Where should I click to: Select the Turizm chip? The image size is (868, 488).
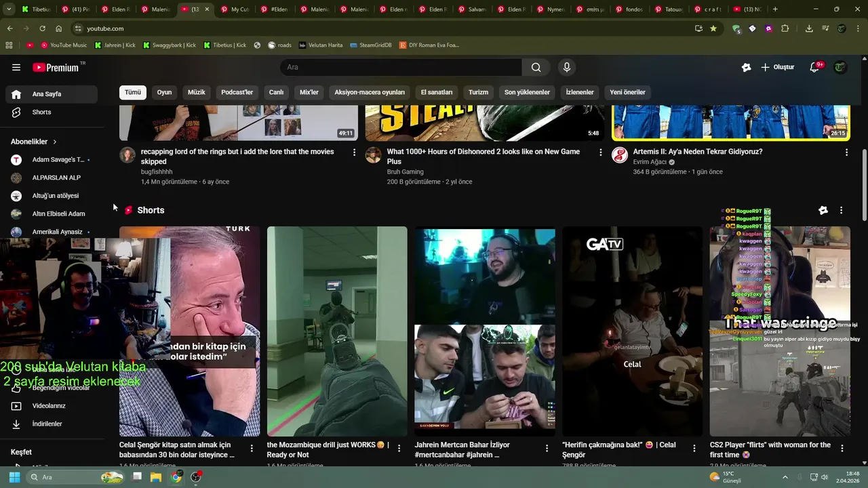(x=478, y=92)
